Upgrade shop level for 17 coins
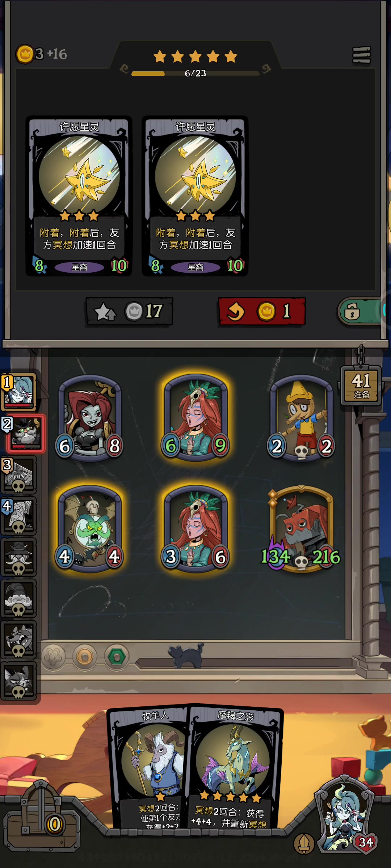 coord(129,311)
